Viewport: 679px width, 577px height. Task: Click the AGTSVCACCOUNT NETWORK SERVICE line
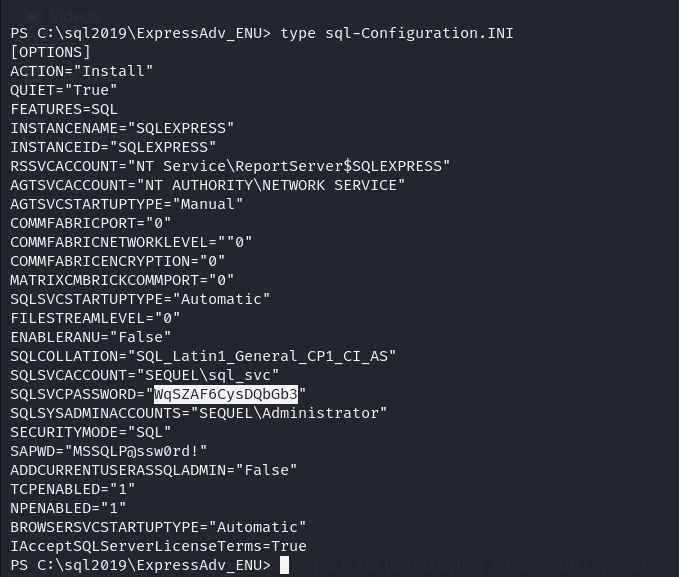click(x=207, y=185)
